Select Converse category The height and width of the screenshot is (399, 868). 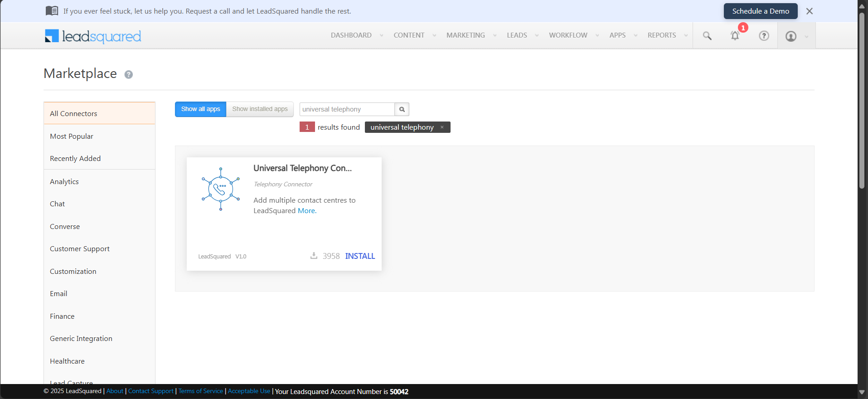click(99, 227)
